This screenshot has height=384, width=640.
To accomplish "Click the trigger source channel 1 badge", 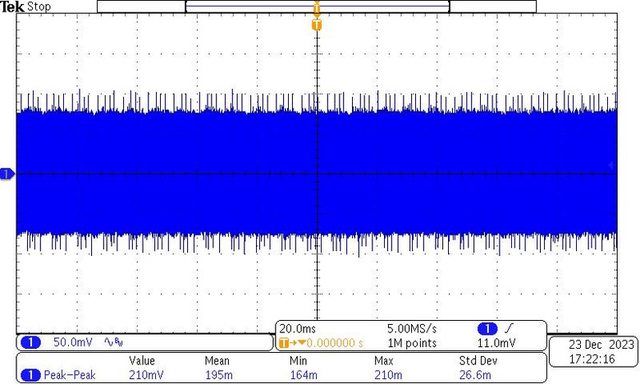I will (x=487, y=329).
